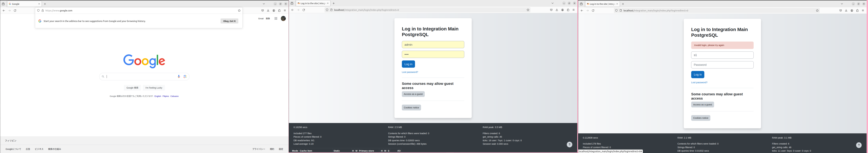868x153 pixels.
Task: Select the login tab in middle window
Action: [313, 3]
